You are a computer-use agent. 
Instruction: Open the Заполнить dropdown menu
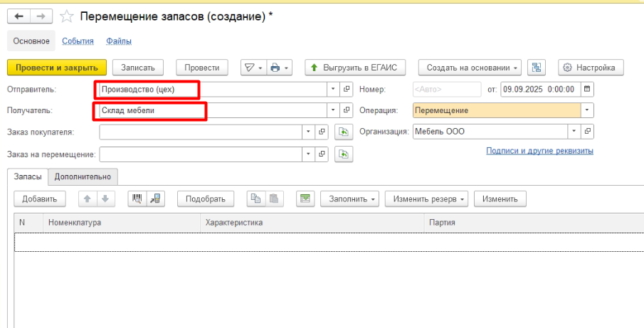pyautogui.click(x=349, y=199)
